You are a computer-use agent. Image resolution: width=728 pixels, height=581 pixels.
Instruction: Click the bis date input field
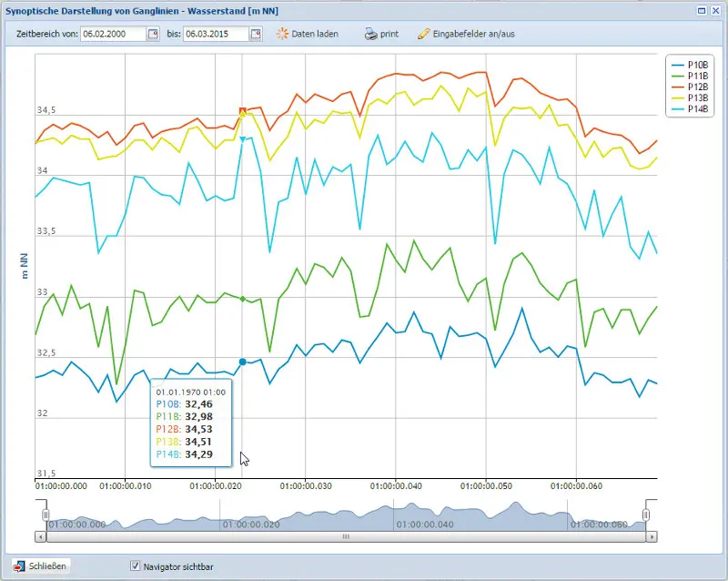coord(217,34)
